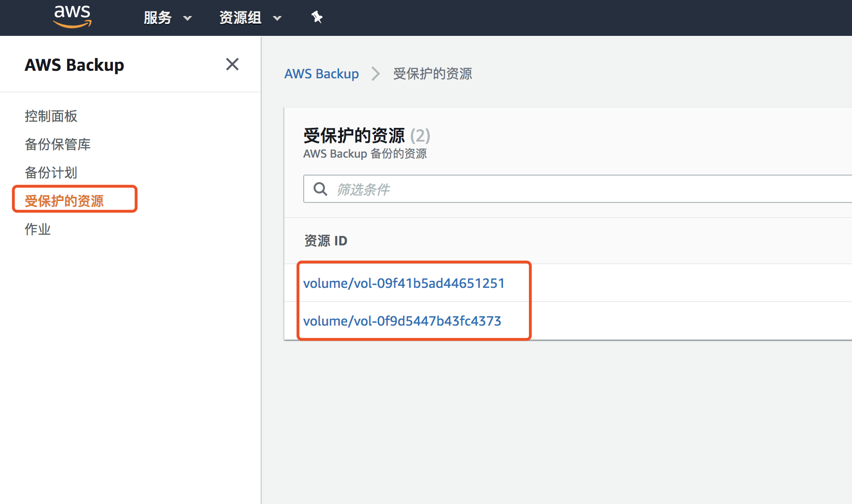Screen dimensions: 852x504
Task: Go to 备份保管库 in the sidebar
Action: point(58,144)
